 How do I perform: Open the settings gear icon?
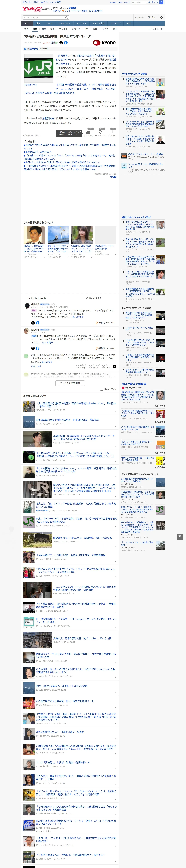[x=161, y=17]
